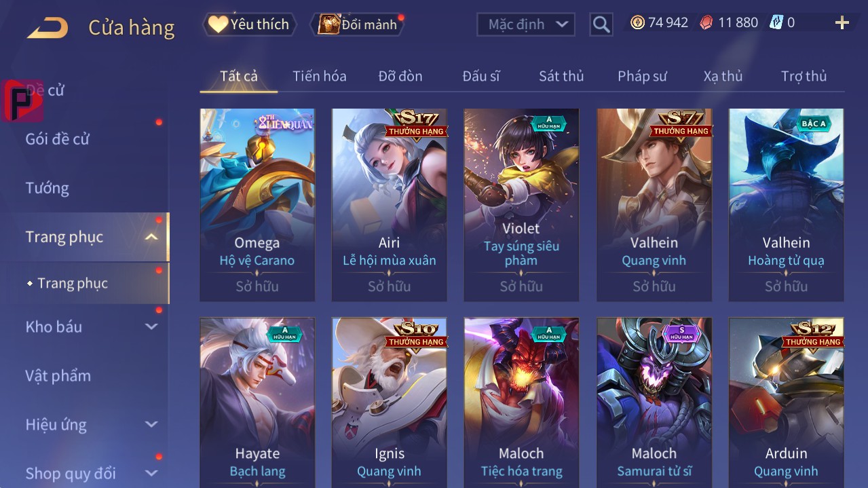Screen dimensions: 868x488
Task: Collapse the Trang phục sidebar section
Action: (152, 237)
